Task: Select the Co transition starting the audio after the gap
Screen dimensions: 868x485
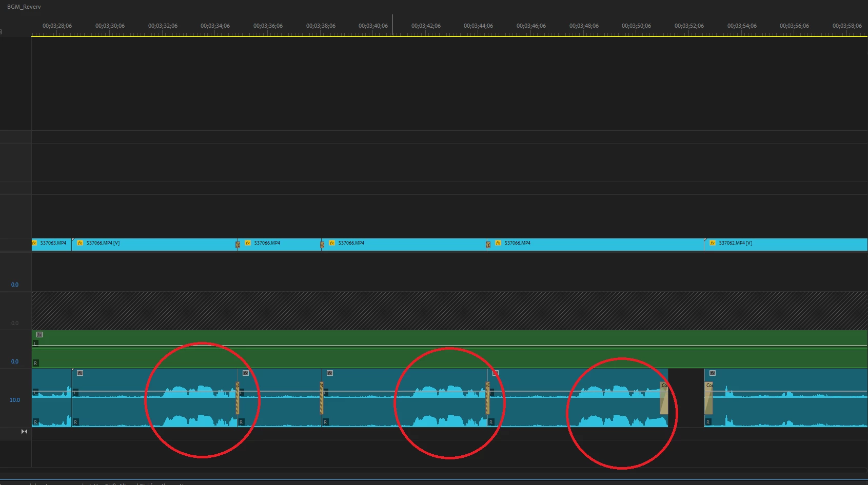Action: (x=708, y=398)
